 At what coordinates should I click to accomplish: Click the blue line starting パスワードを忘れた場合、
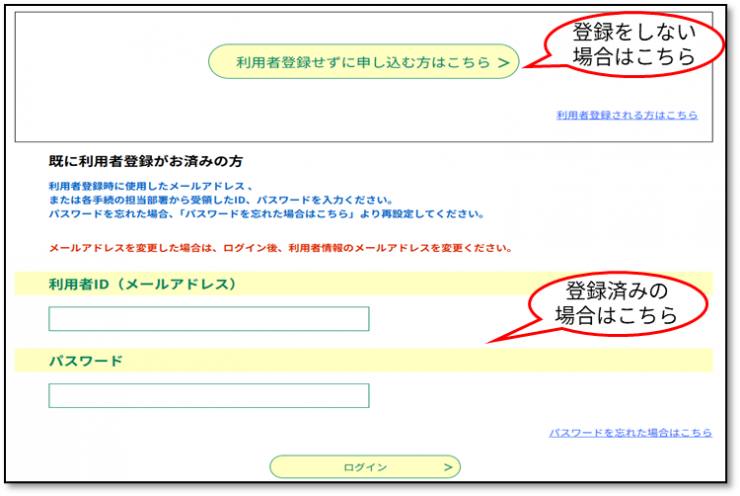click(x=266, y=214)
